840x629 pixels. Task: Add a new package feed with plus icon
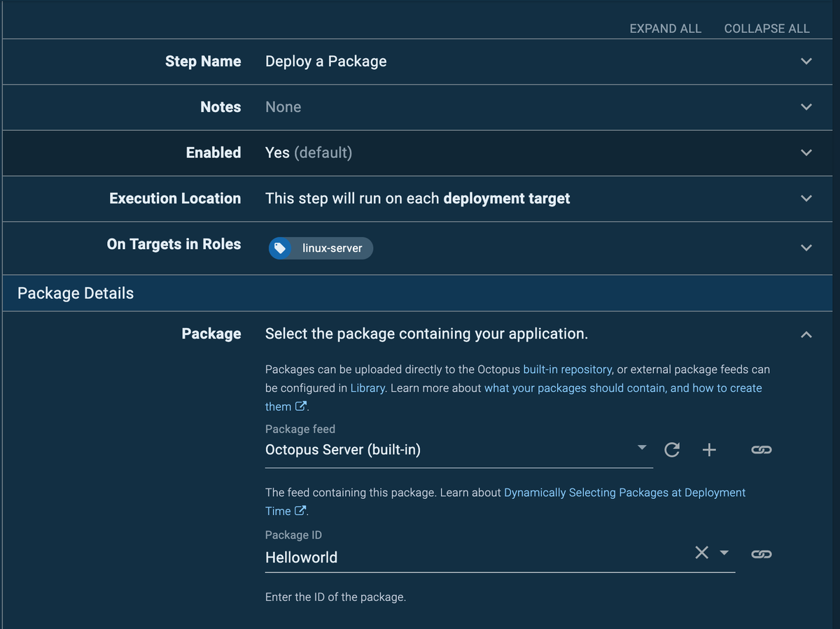click(709, 450)
